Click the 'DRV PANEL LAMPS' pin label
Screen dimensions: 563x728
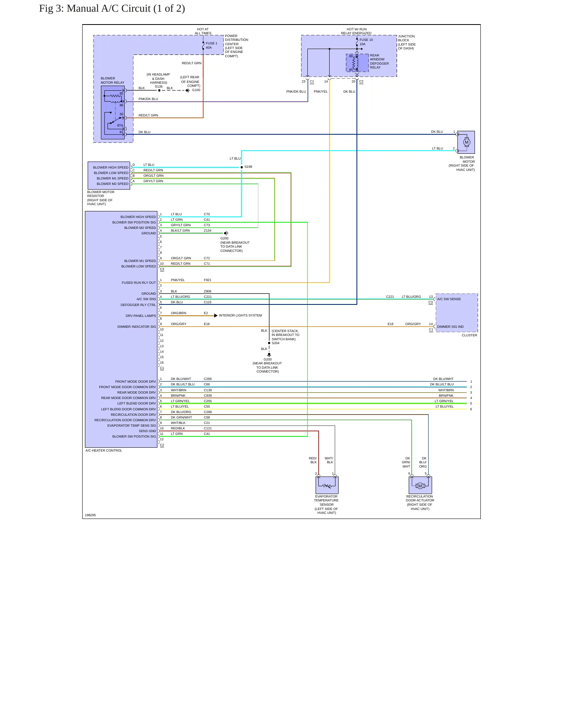click(x=140, y=316)
